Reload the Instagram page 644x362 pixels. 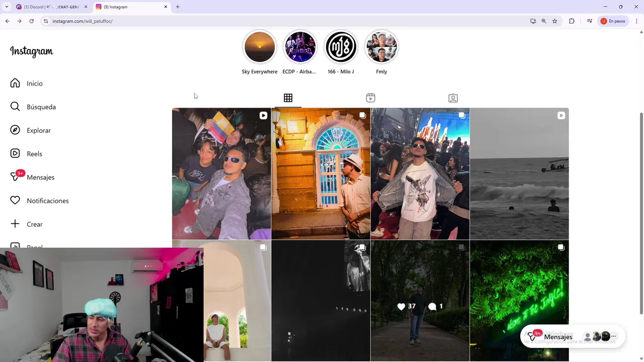point(31,21)
